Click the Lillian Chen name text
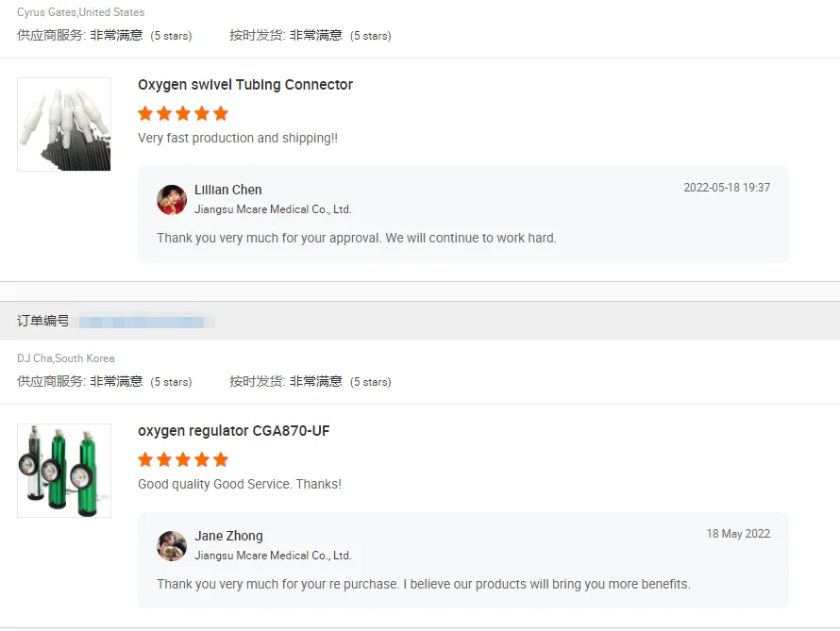The height and width of the screenshot is (631, 840). point(228,190)
